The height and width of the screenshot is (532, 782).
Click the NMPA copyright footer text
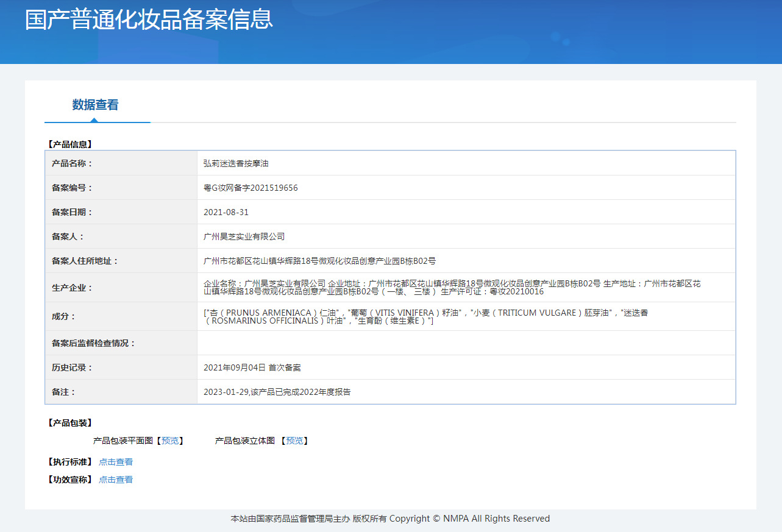point(390,519)
